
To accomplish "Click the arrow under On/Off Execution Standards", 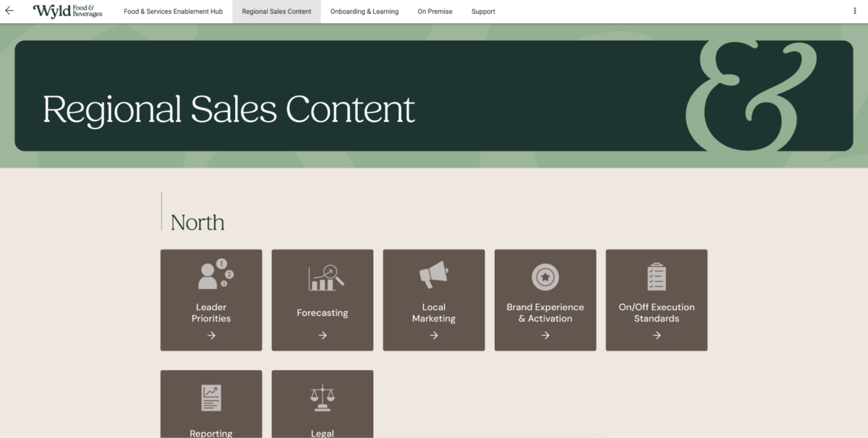I will 657,335.
